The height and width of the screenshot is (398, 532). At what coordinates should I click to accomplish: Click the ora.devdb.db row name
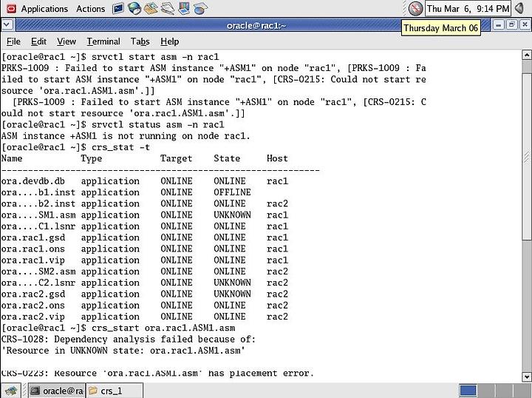[x=33, y=181]
